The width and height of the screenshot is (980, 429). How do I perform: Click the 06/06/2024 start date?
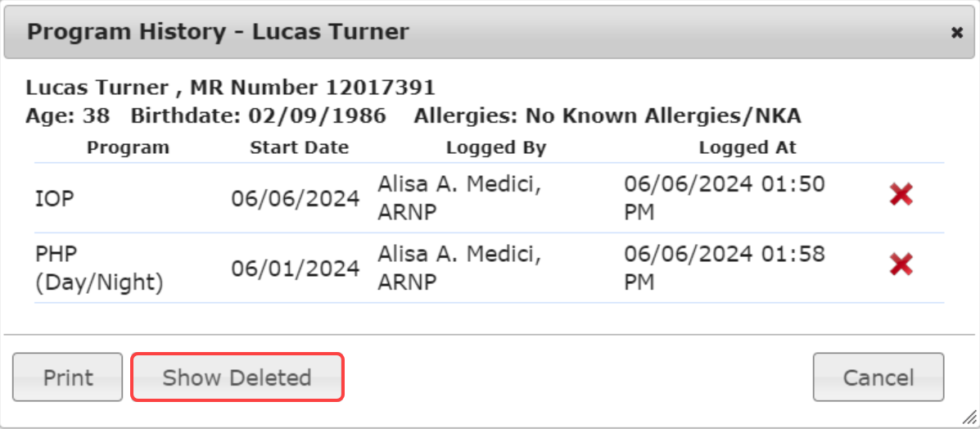pos(295,198)
